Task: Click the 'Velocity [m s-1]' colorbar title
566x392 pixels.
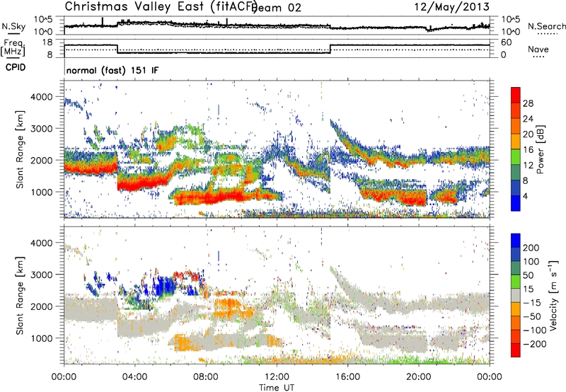Action: click(553, 295)
